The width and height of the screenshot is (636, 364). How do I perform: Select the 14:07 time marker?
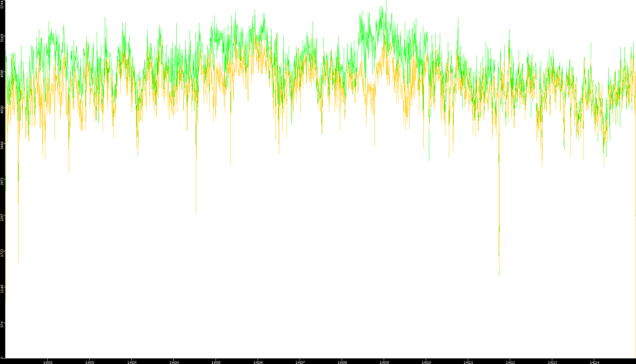[300, 362]
